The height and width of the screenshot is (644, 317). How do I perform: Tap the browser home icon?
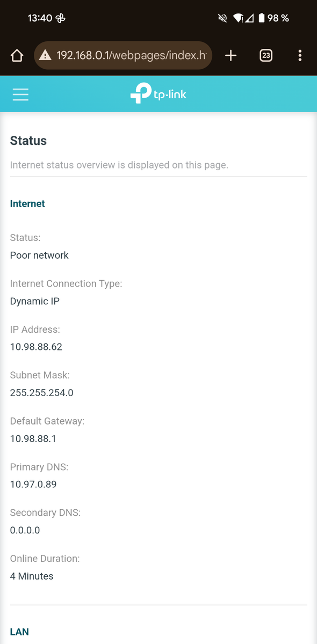(x=17, y=55)
